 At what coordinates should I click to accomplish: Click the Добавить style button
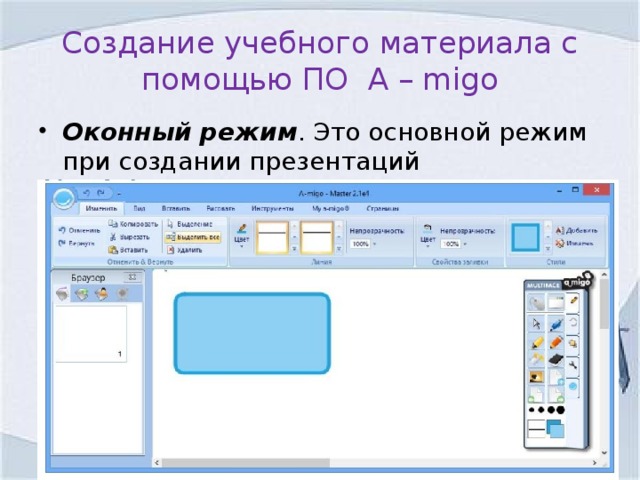(576, 231)
